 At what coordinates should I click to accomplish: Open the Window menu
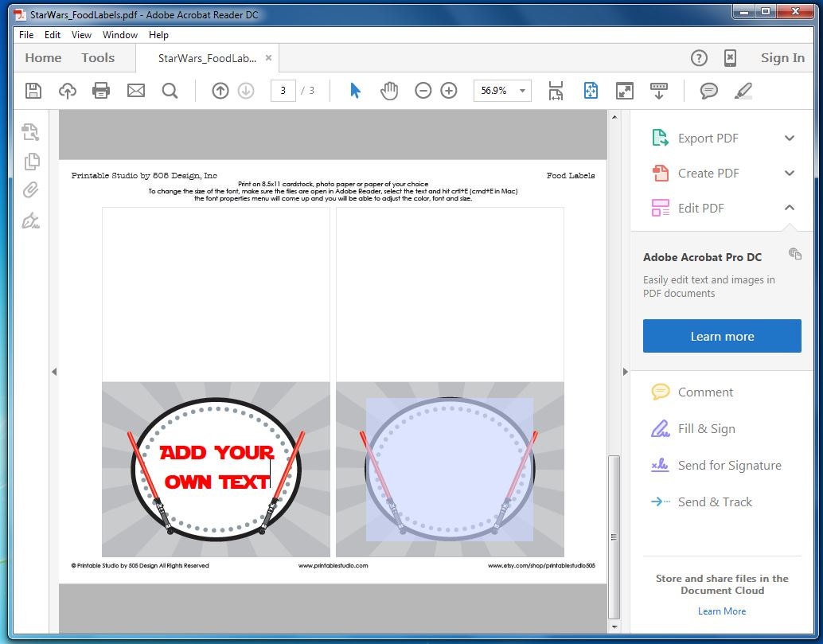[x=120, y=35]
